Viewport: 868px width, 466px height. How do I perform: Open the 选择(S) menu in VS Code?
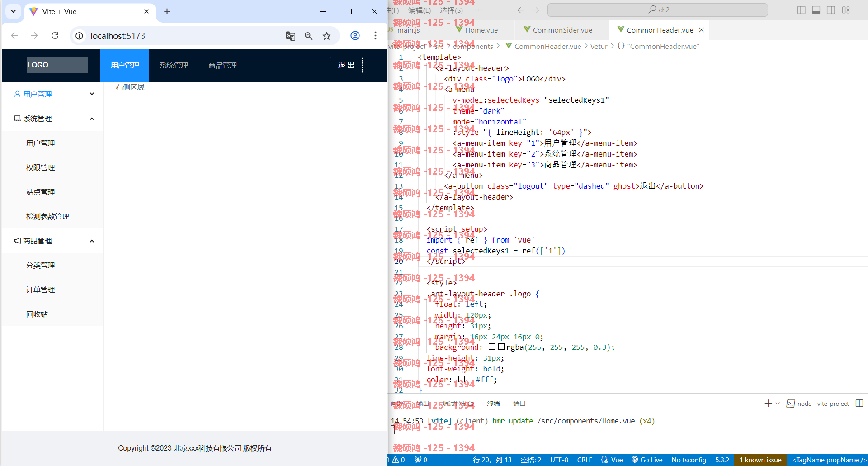451,10
